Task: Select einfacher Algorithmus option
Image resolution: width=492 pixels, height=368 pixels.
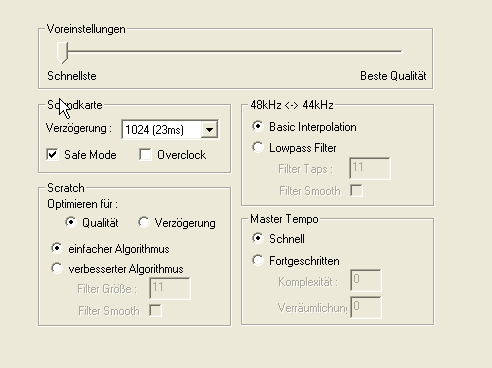Action: point(57,248)
